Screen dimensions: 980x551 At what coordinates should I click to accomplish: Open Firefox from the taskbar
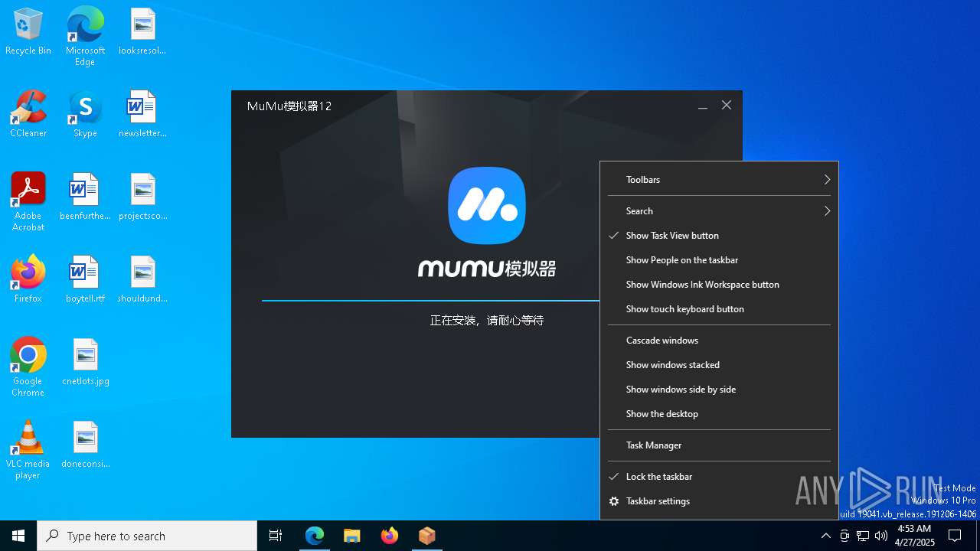[x=390, y=536]
